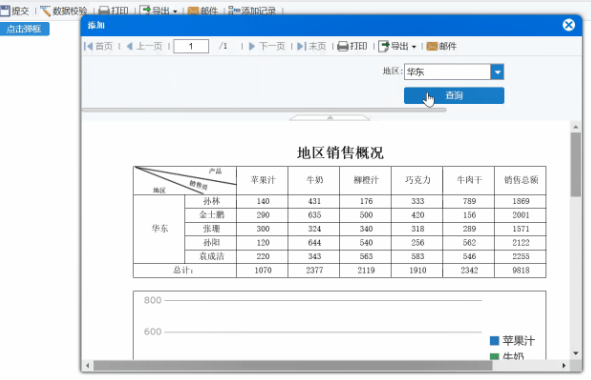This screenshot has height=380, width=591.
Task: Click 添加记录 in the top toolbar
Action: (252, 11)
